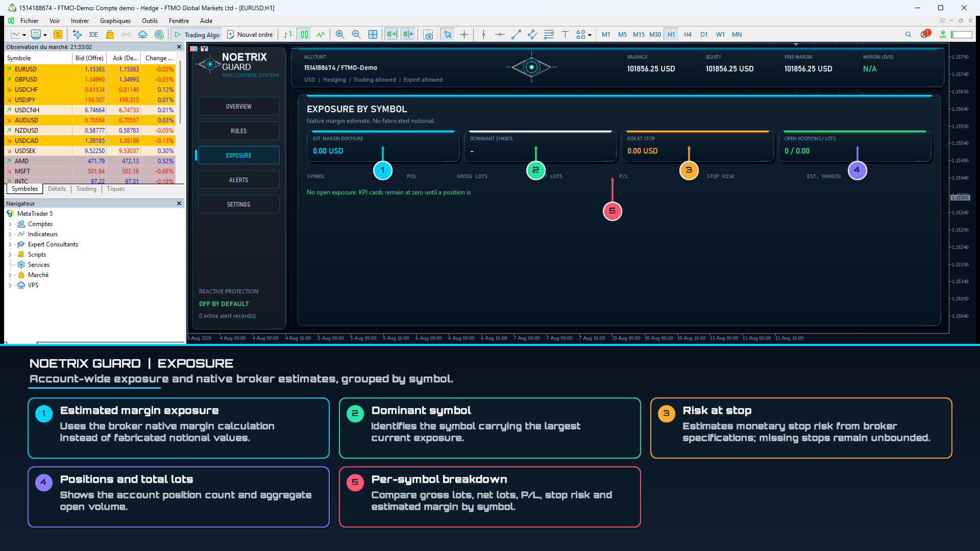
Task: Click the EXPOSURE sidebar button
Action: [238, 155]
